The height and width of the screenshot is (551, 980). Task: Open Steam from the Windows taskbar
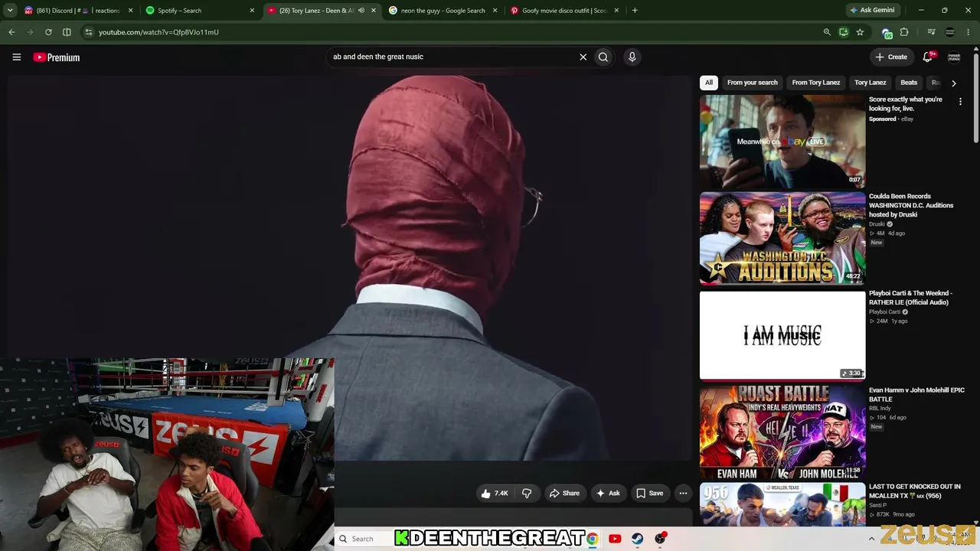click(x=637, y=539)
